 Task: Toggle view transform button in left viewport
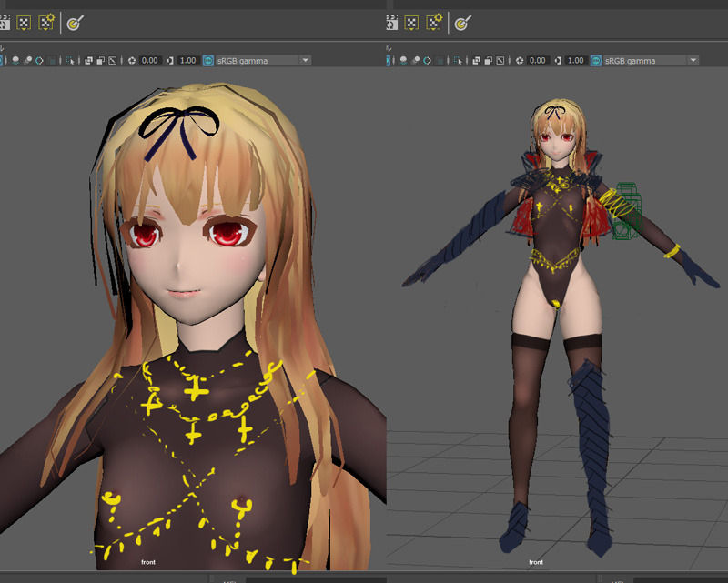pos(208,60)
